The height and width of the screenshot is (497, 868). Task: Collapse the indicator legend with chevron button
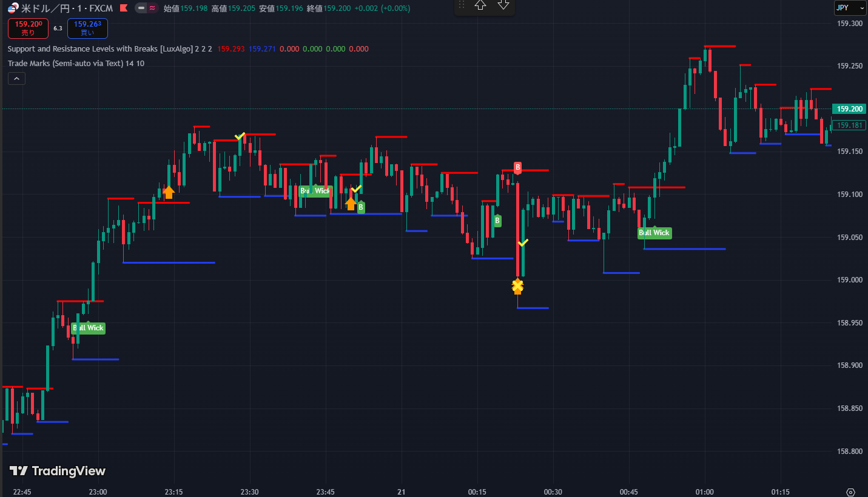click(x=16, y=78)
